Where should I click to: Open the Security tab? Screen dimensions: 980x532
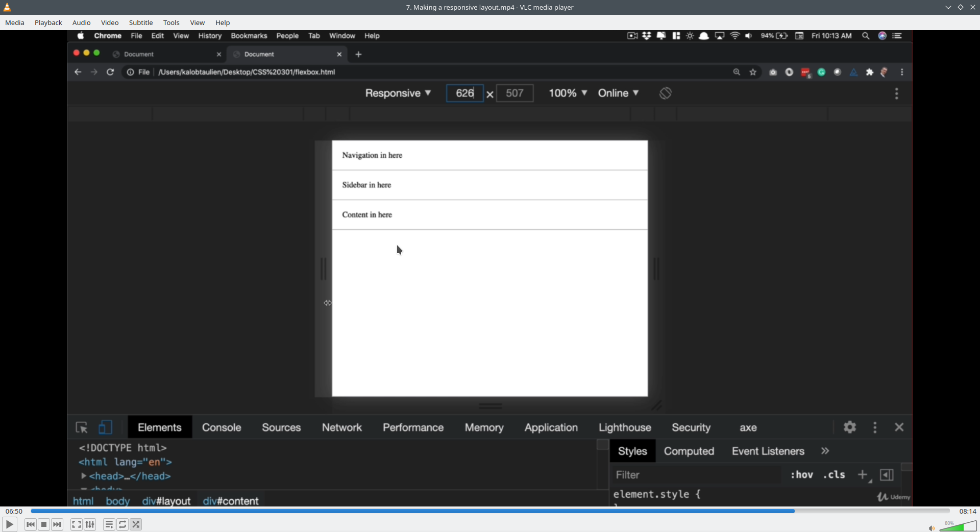[x=691, y=427]
